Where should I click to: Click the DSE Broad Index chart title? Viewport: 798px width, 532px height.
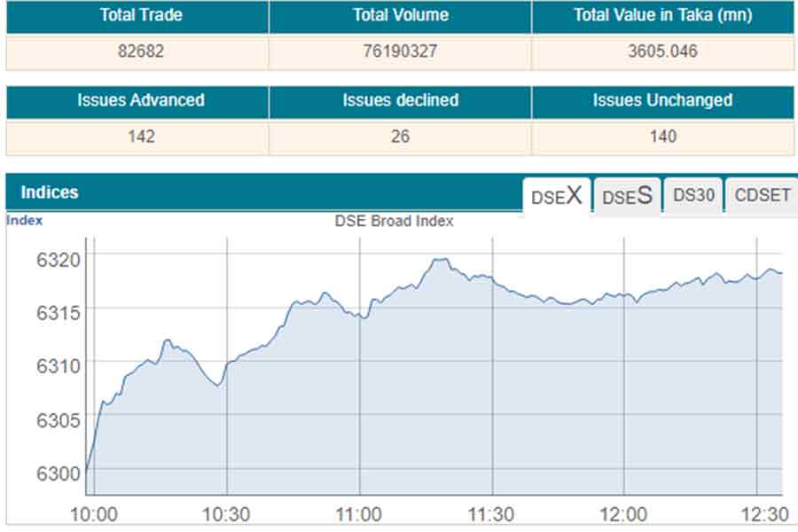point(394,222)
